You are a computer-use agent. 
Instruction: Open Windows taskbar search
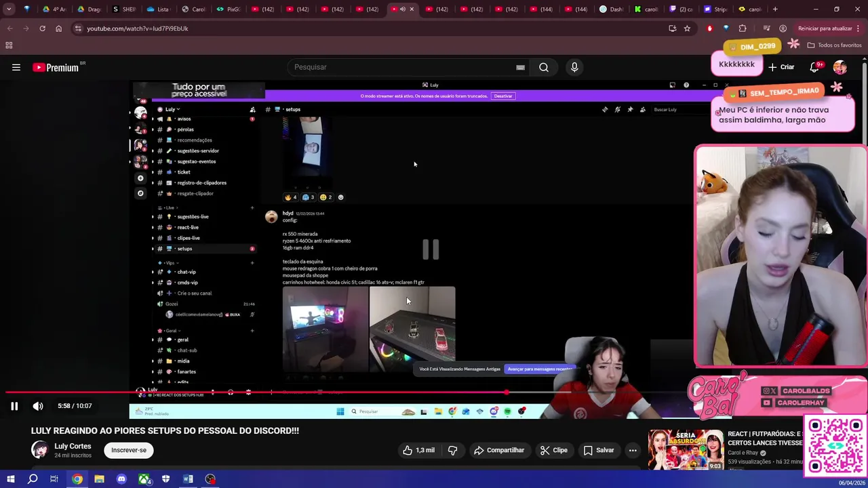(33, 479)
